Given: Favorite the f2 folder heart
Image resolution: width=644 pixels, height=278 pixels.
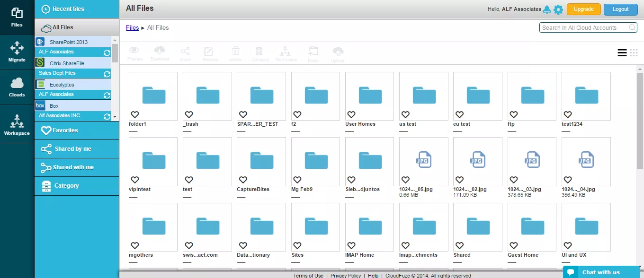Looking at the screenshot, I should pos(297,114).
